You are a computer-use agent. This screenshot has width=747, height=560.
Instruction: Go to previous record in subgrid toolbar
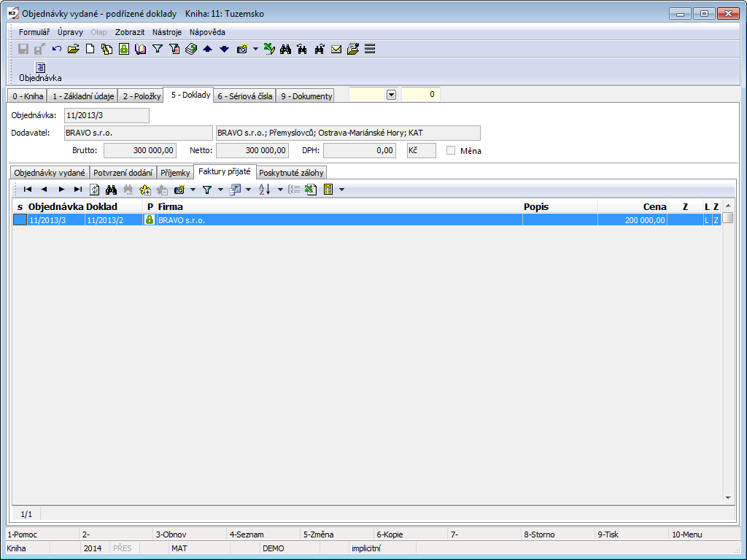[x=44, y=190]
